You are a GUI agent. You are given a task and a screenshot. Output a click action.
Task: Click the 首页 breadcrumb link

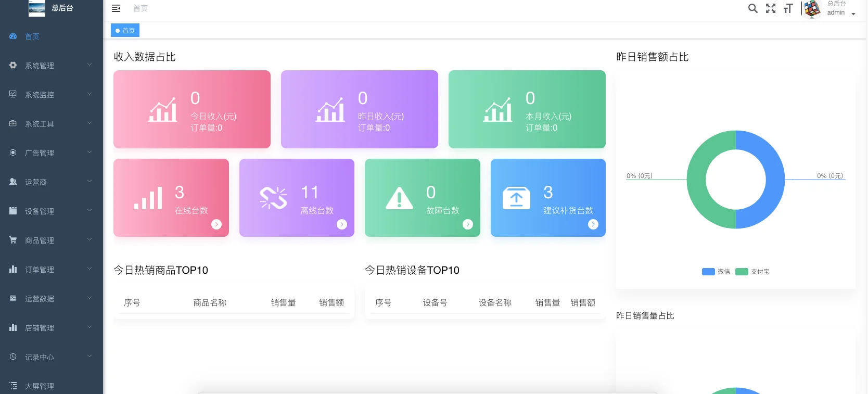[141, 8]
